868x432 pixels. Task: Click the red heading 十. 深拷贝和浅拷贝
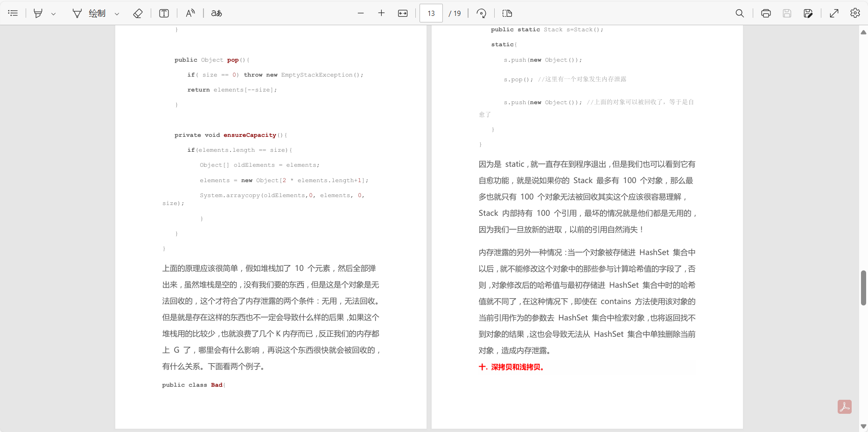(x=511, y=367)
